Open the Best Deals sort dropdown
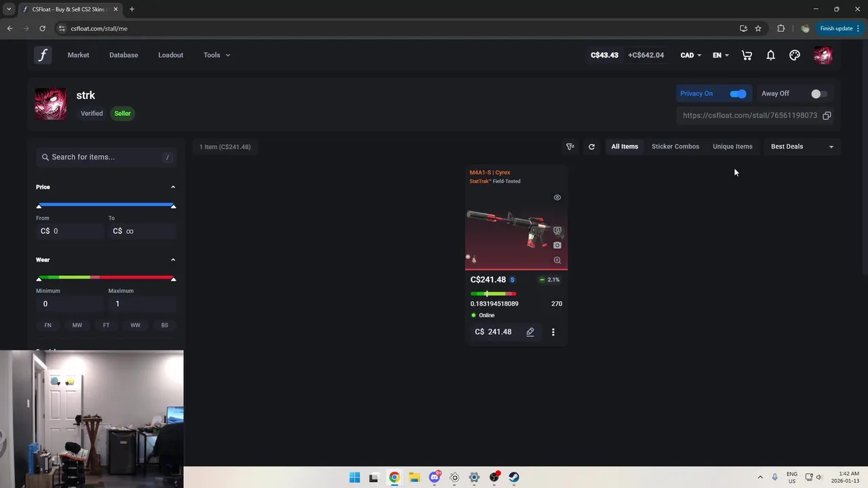This screenshot has height=488, width=868. point(802,146)
